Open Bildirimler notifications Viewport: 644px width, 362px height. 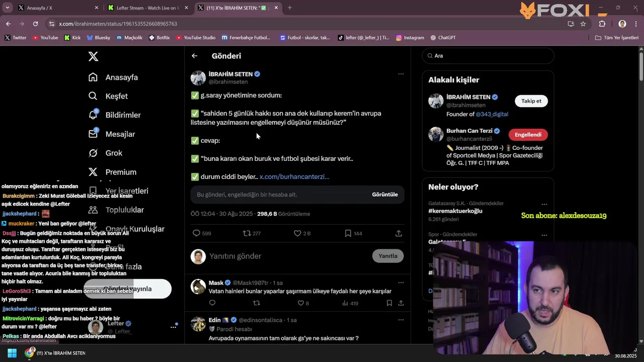click(x=115, y=115)
